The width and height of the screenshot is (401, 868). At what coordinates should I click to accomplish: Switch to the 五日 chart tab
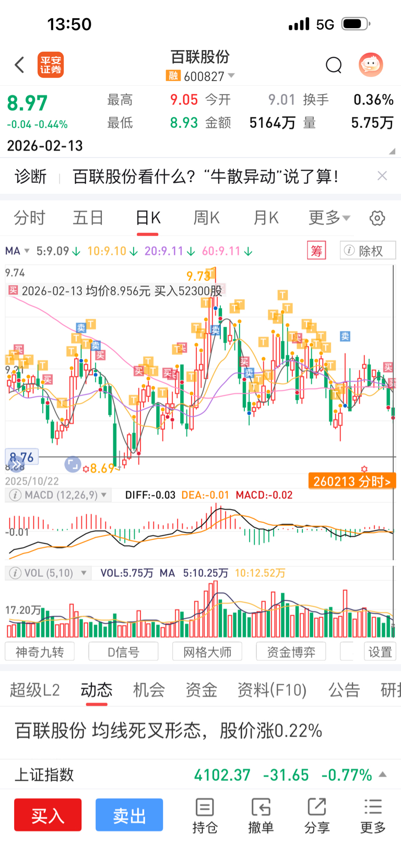click(x=88, y=218)
